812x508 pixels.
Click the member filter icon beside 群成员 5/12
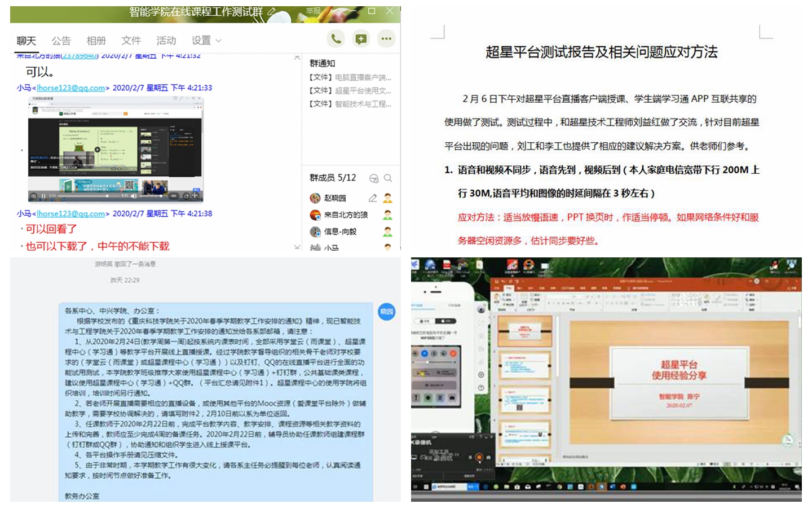374,178
